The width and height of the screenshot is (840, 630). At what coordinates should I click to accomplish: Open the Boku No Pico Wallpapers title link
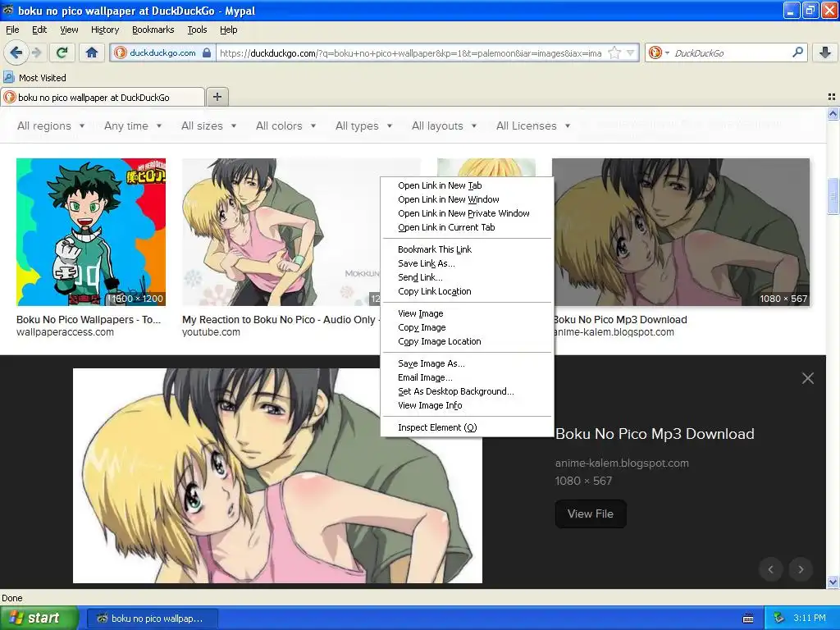pyautogui.click(x=89, y=319)
